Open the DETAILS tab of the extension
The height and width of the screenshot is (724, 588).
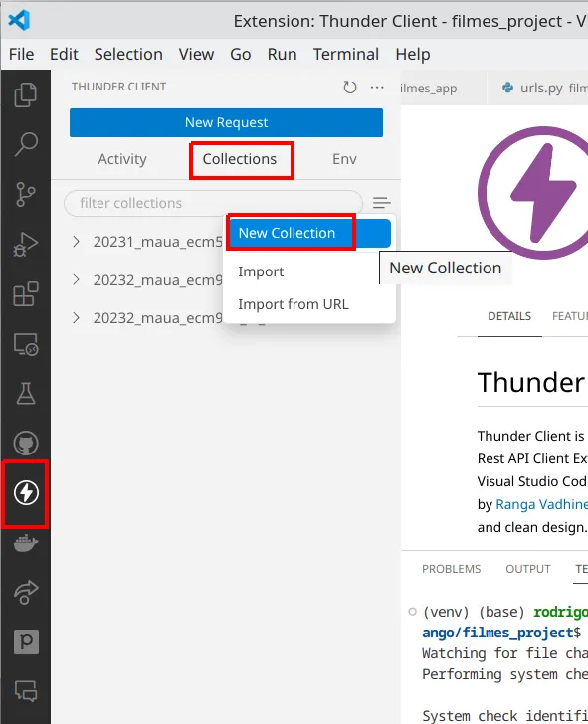509,316
